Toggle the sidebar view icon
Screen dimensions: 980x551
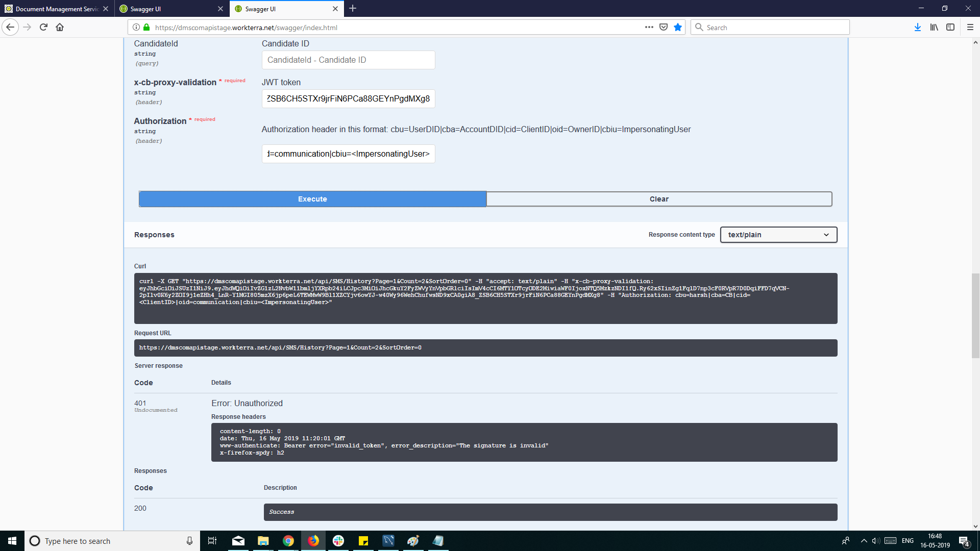click(x=950, y=28)
